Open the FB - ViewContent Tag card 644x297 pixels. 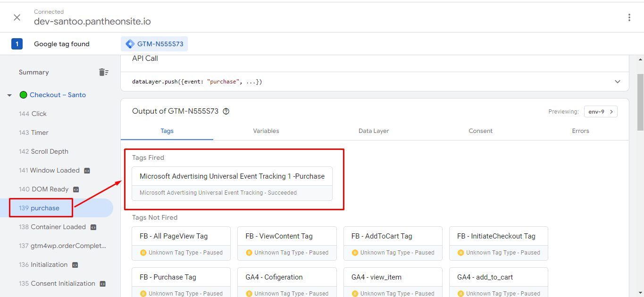click(x=287, y=243)
